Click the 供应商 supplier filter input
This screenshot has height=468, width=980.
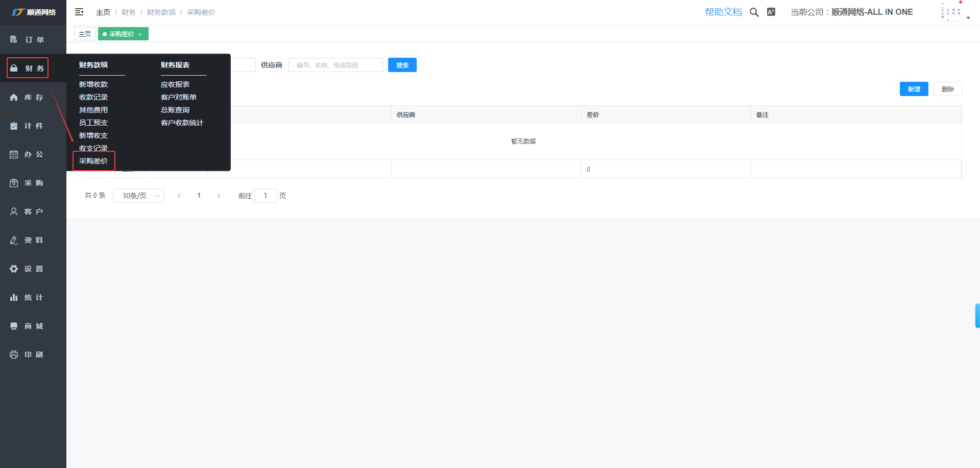tap(335, 65)
